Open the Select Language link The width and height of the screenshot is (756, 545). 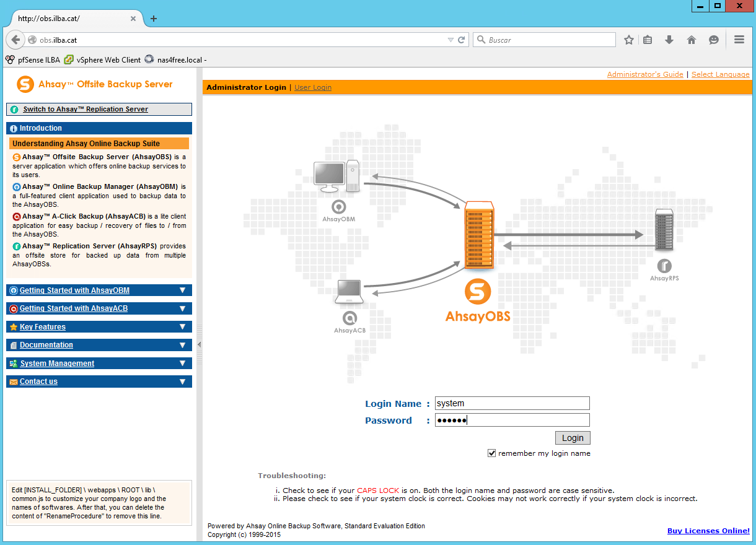tap(721, 74)
